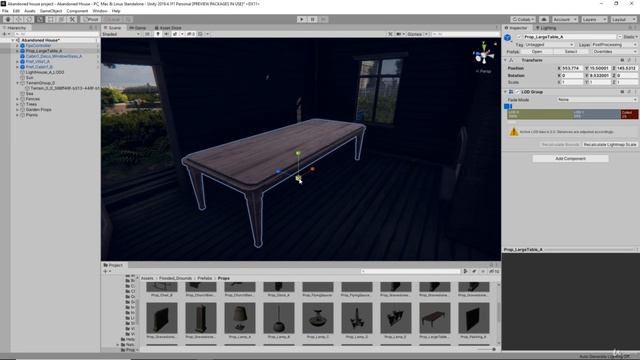Expand Garden Props in Hierarchy

[x=18, y=110]
